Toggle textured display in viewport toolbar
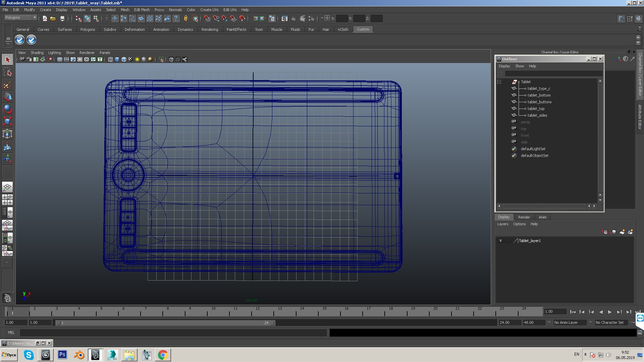Viewport: 644px width, 362px height. coord(130,59)
